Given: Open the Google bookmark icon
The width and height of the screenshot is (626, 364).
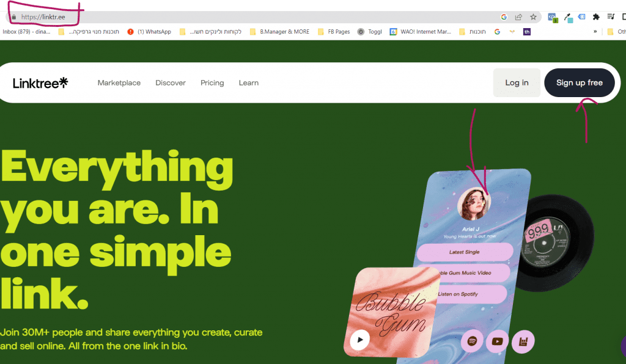Looking at the screenshot, I should 497,32.
